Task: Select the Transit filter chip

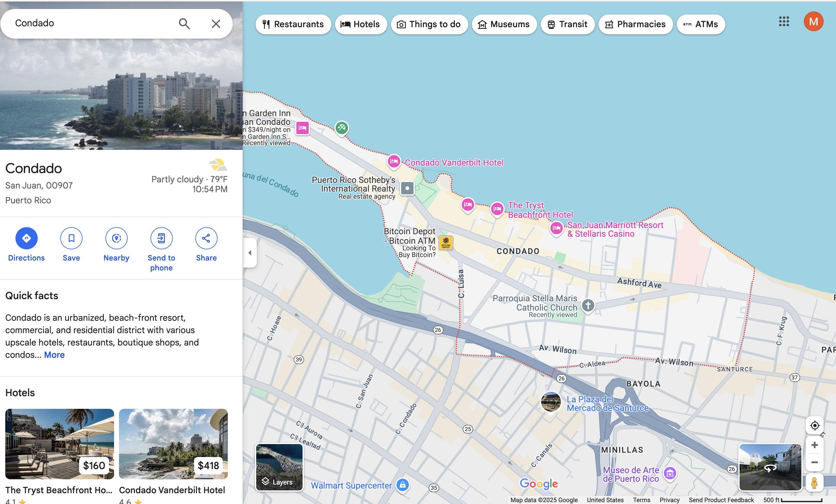Action: [568, 24]
